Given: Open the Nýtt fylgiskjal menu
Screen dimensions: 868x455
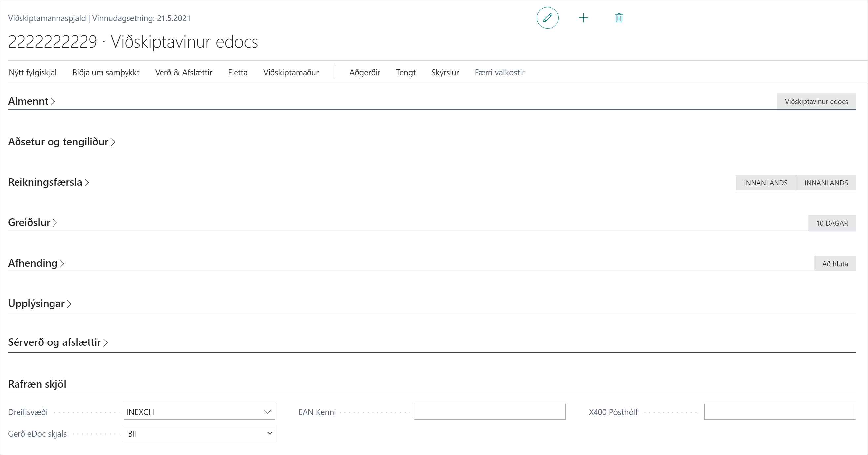Looking at the screenshot, I should click(33, 72).
